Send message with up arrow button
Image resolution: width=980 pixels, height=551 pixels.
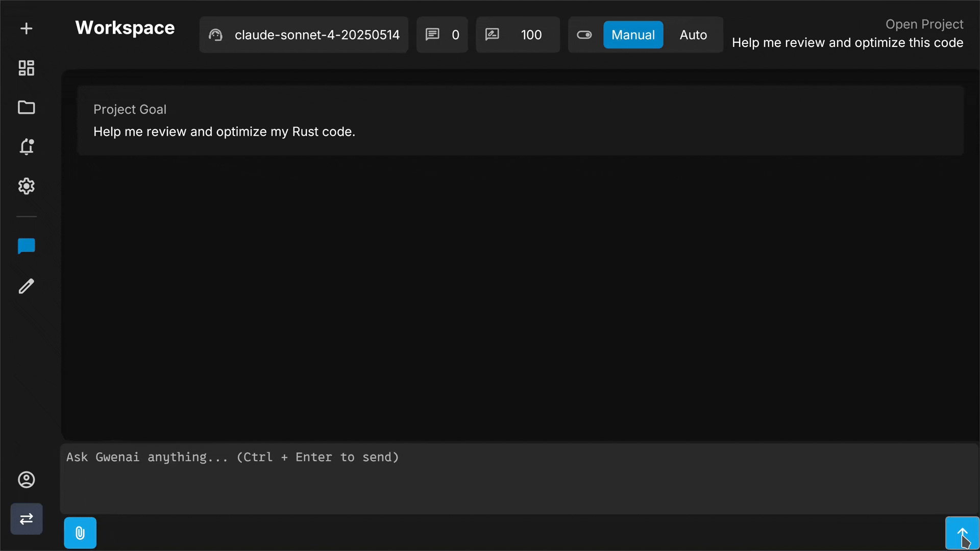tap(962, 533)
